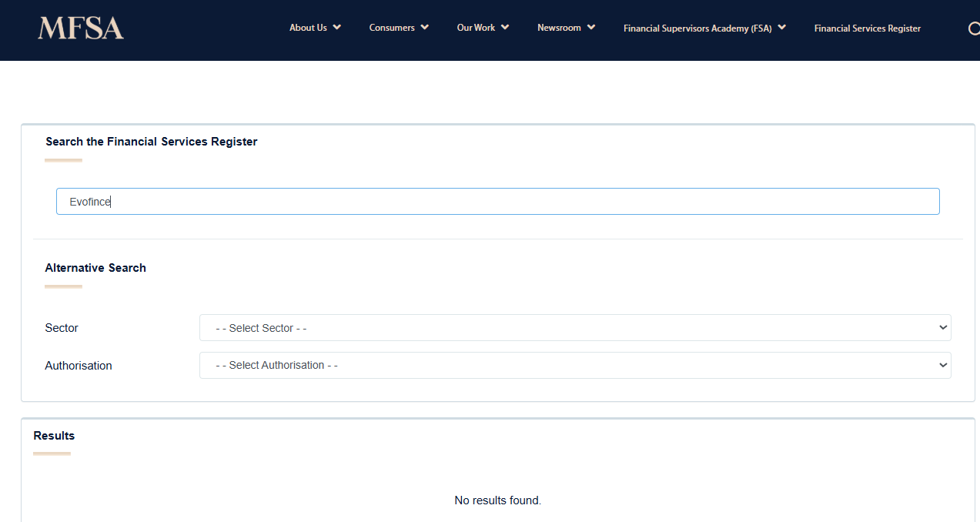980x522 pixels.
Task: Click the chevron beside Consumers
Action: (x=425, y=27)
